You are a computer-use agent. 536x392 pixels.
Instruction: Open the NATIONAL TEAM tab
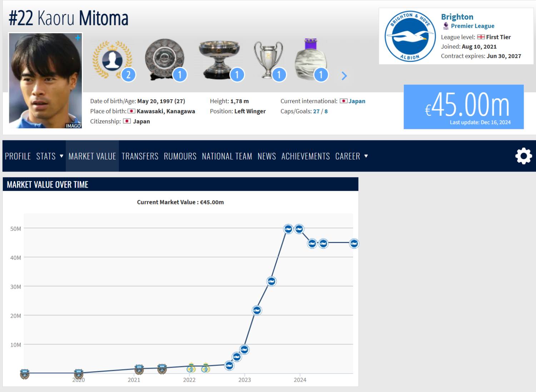(x=227, y=156)
